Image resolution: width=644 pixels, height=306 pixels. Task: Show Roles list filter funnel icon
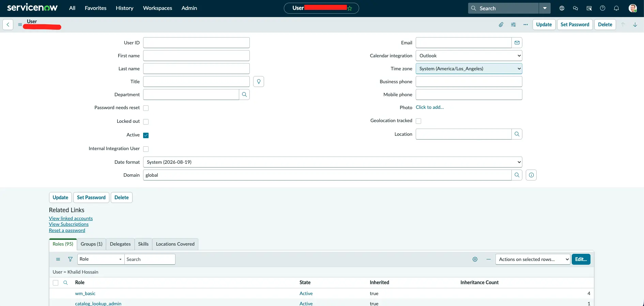(x=70, y=259)
